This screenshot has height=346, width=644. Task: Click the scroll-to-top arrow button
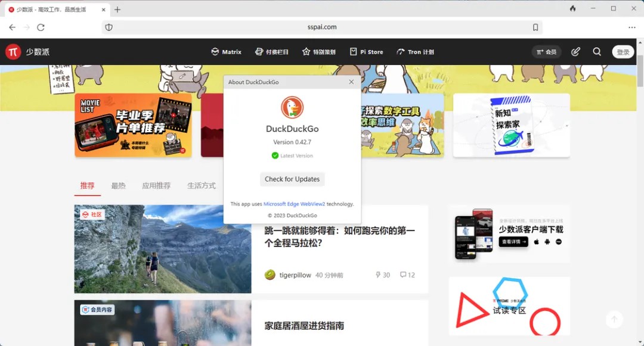tap(614, 319)
